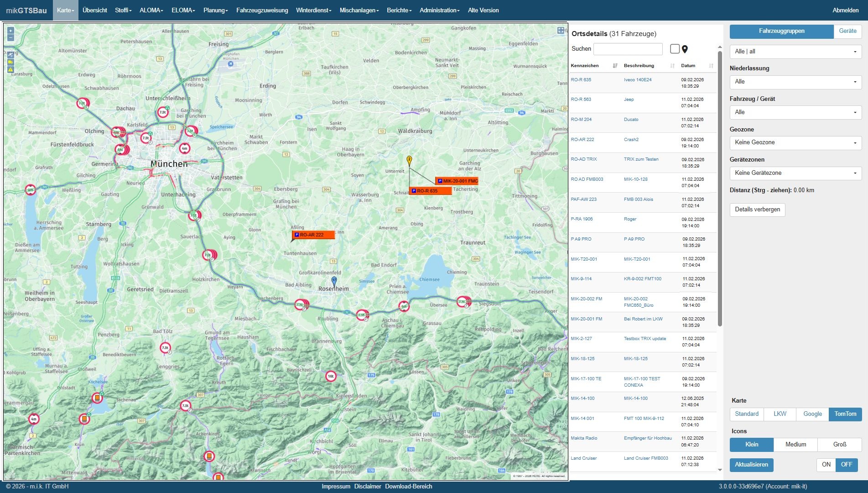Click the zoom out icon on the map
Viewport: 868px width, 493px height.
point(10,37)
